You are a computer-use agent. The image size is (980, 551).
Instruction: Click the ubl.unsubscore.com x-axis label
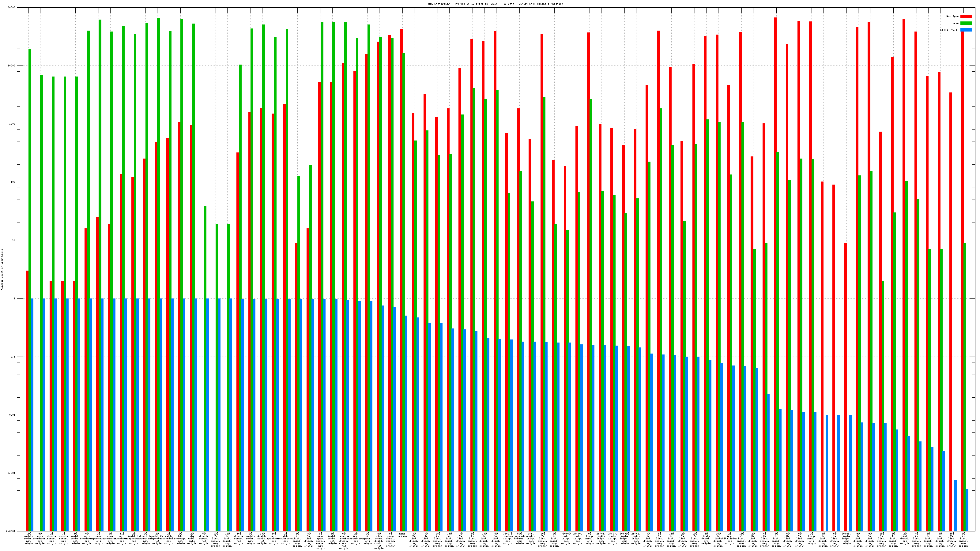[285, 538]
